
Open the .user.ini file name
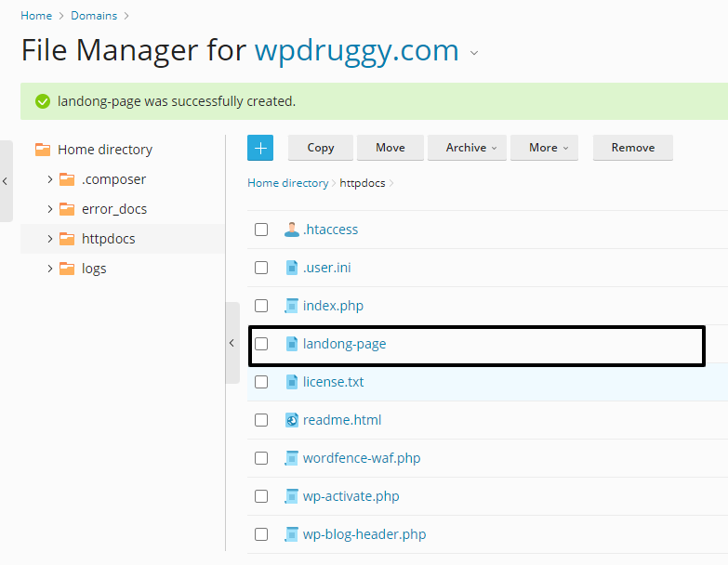pyautogui.click(x=327, y=268)
